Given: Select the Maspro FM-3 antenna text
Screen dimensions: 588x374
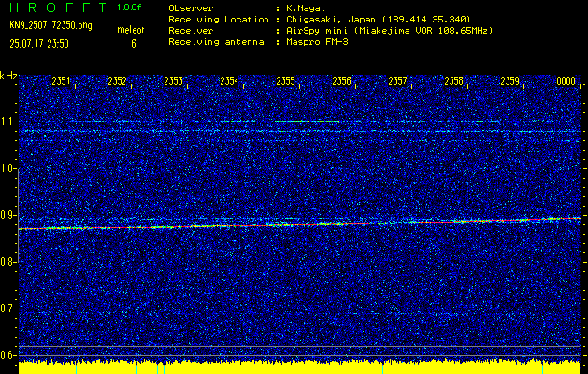Looking at the screenshot, I should coord(317,42).
